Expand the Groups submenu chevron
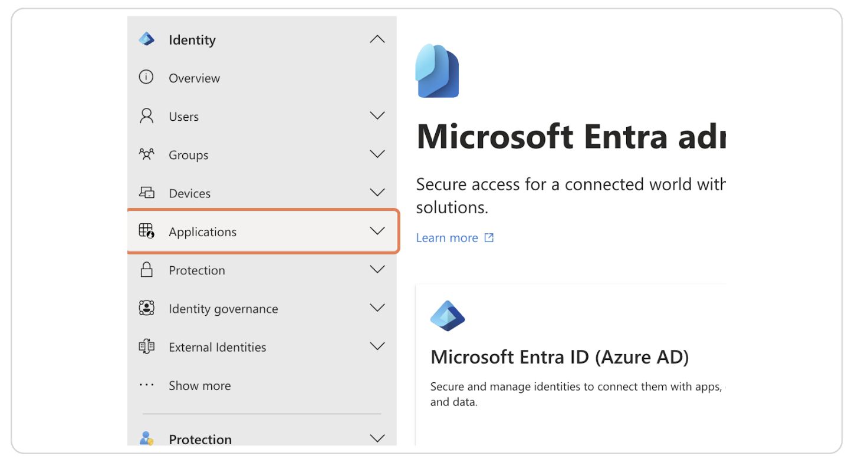 tap(377, 154)
